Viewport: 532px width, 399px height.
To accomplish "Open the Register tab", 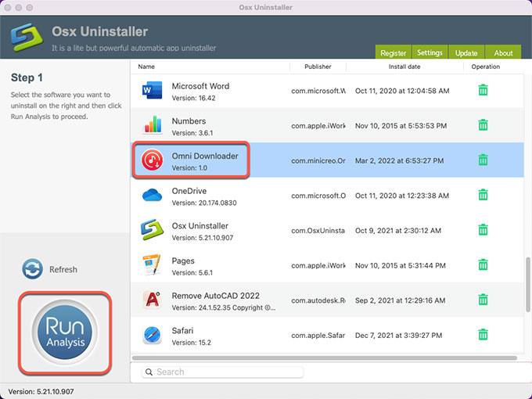I will click(x=394, y=52).
